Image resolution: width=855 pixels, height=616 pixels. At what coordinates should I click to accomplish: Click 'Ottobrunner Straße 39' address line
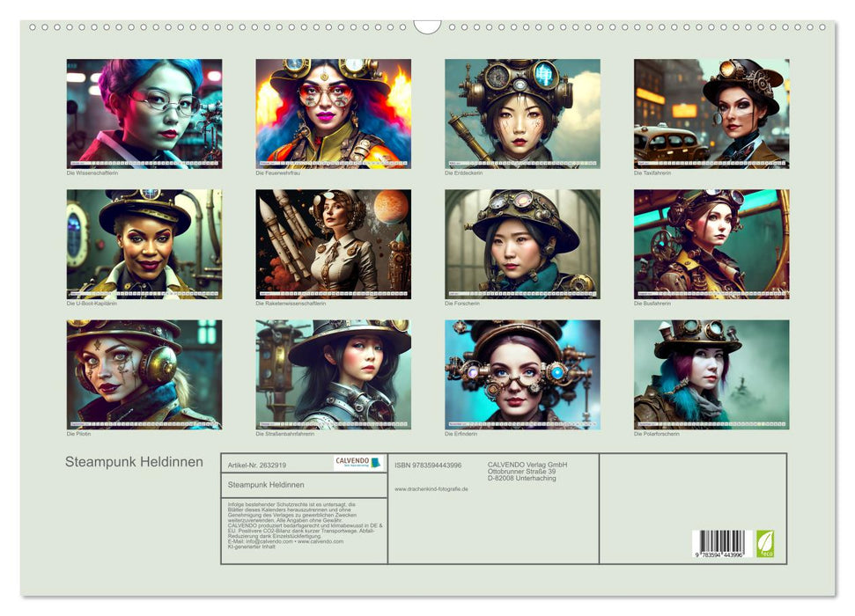click(522, 471)
